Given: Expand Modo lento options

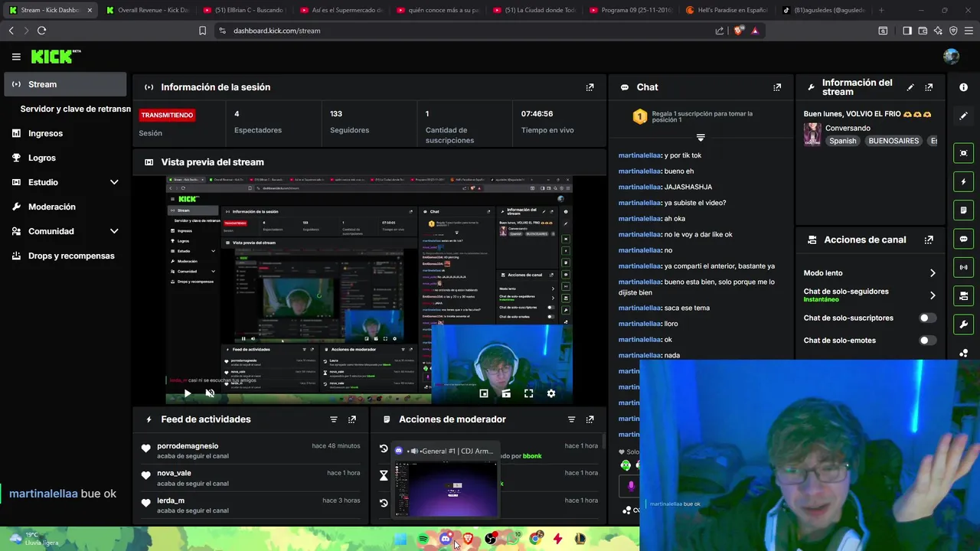Looking at the screenshot, I should coord(933,273).
